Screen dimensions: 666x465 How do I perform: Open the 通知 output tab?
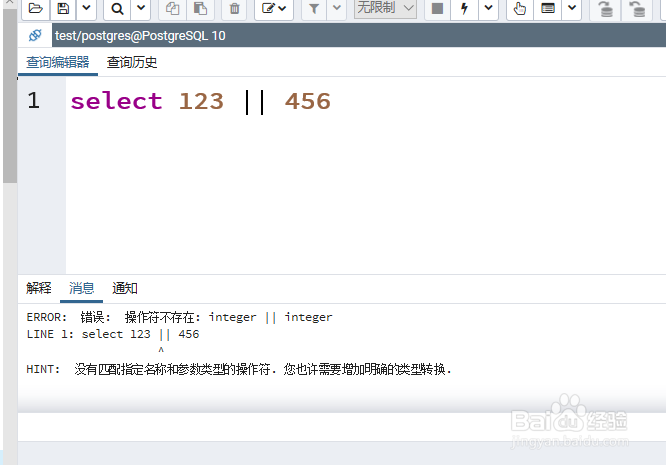124,288
